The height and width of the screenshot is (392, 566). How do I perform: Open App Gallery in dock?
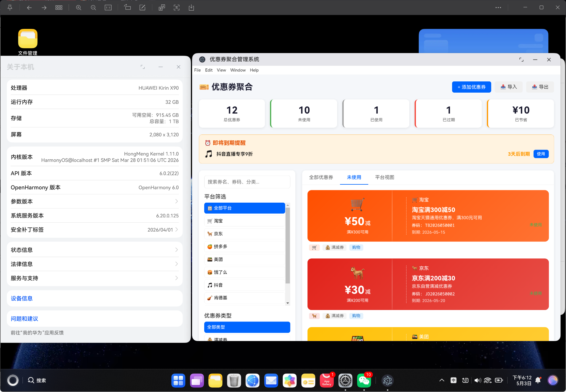[x=327, y=380]
